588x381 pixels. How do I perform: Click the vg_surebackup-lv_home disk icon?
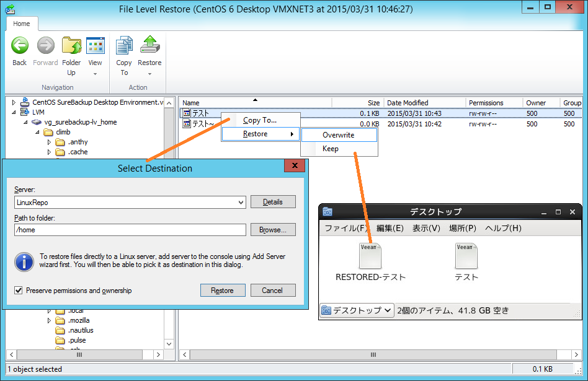pos(37,122)
